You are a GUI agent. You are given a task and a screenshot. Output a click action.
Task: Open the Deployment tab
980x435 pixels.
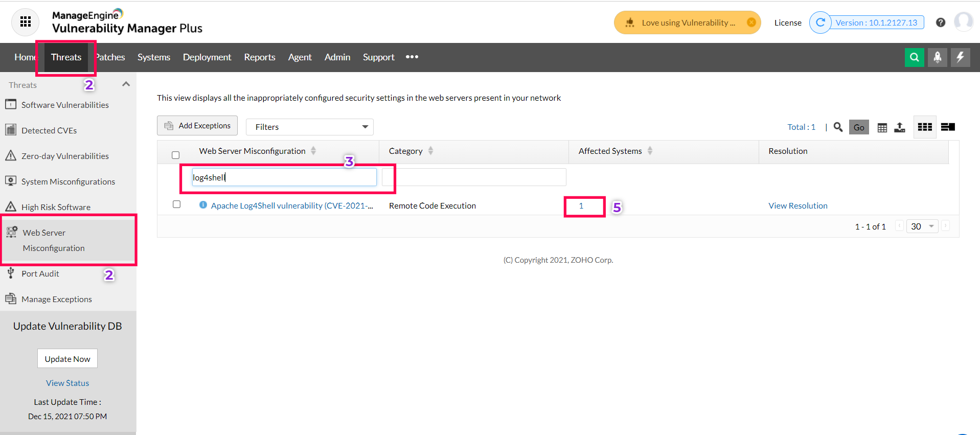[x=207, y=57]
